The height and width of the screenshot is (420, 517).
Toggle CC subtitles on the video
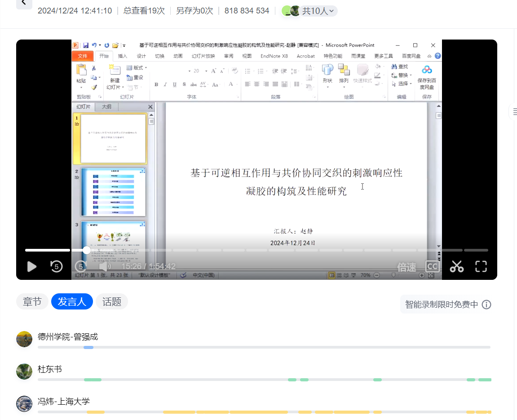pyautogui.click(x=432, y=266)
